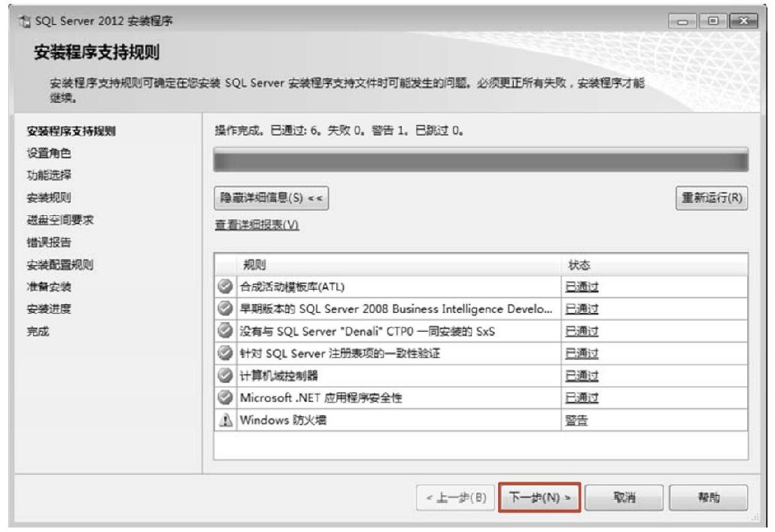The image size is (775, 532).
Task: Select 磁盘空间要求 step in left navigation
Action: point(60,220)
